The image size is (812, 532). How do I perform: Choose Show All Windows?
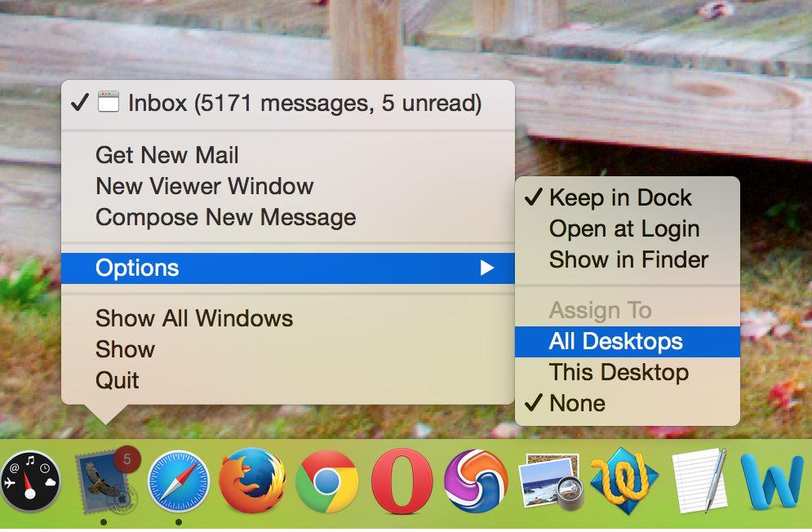(x=288, y=318)
